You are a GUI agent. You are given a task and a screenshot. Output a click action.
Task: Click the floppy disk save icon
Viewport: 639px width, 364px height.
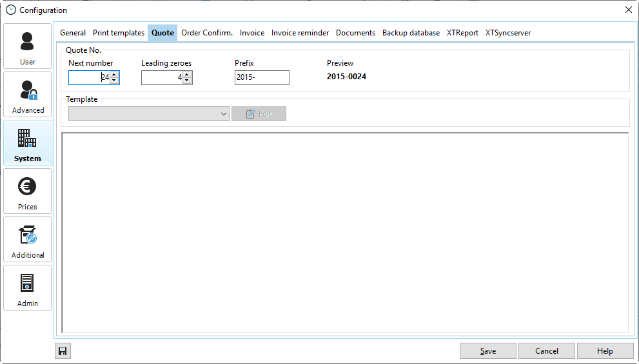63,351
